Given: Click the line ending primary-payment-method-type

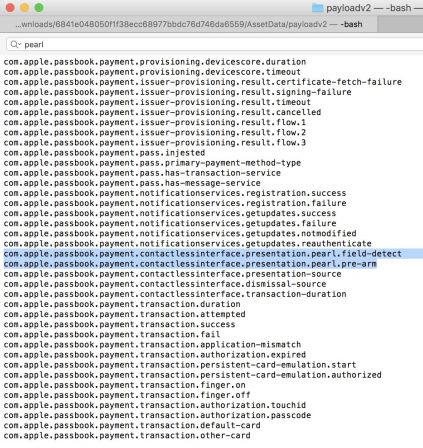Looking at the screenshot, I should [152, 163].
